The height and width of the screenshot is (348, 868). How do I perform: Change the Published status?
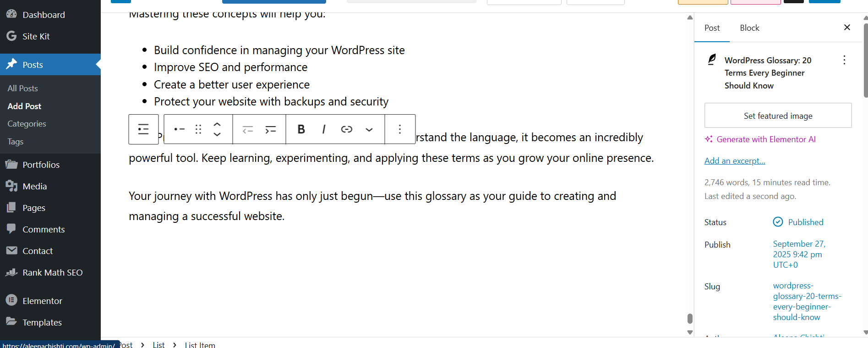tap(798, 222)
